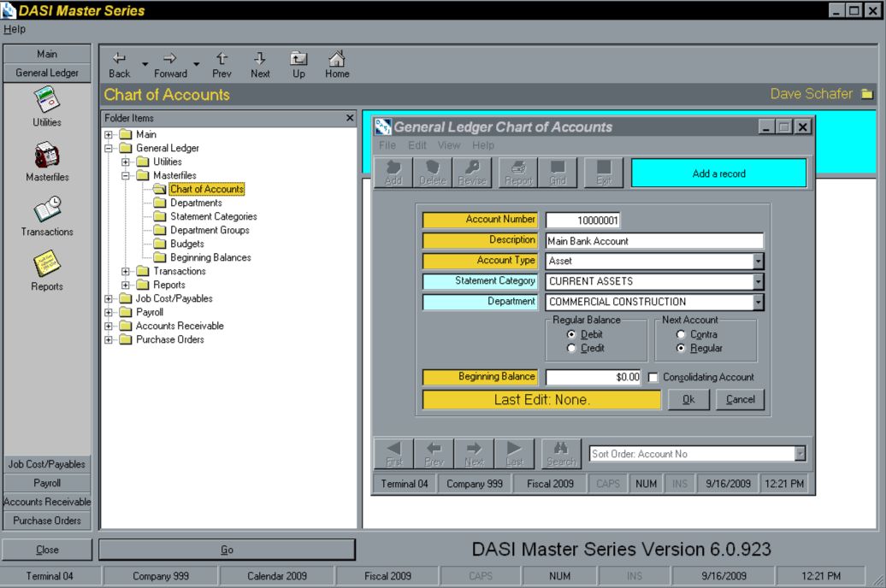Image resolution: width=886 pixels, height=588 pixels.
Task: Collapse the Masterfiles tree node
Action: (x=126, y=175)
